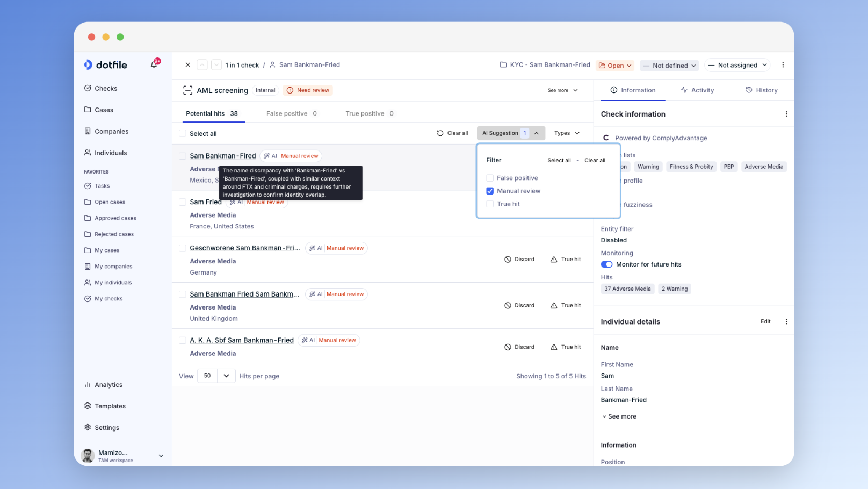Open the notifications bell
The image size is (868, 489).
tap(154, 64)
